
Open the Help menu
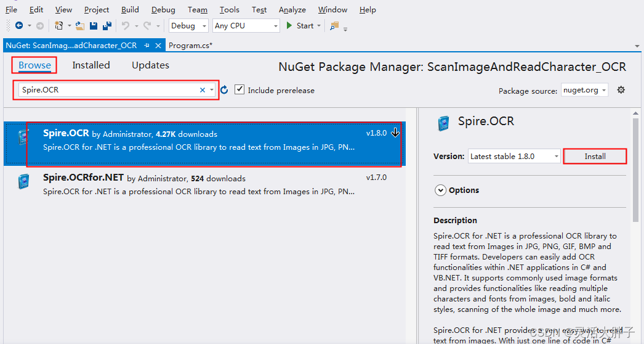(368, 9)
